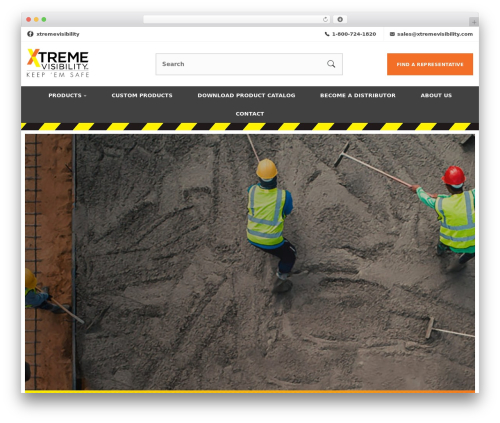
Task: Click the red close window button
Action: pyautogui.click(x=29, y=19)
